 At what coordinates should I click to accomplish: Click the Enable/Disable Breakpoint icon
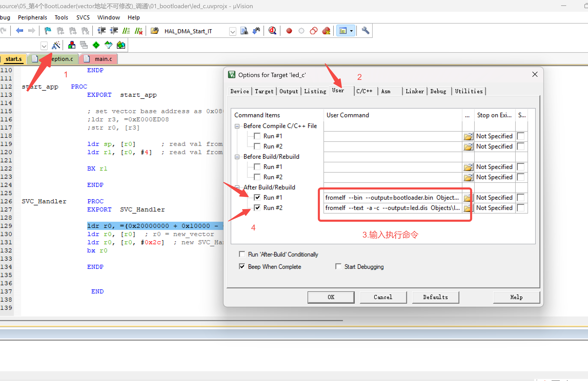point(301,31)
